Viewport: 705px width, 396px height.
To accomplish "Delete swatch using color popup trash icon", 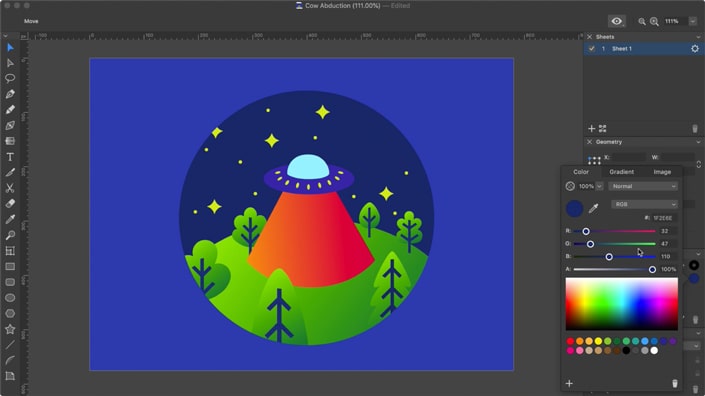I will point(674,383).
